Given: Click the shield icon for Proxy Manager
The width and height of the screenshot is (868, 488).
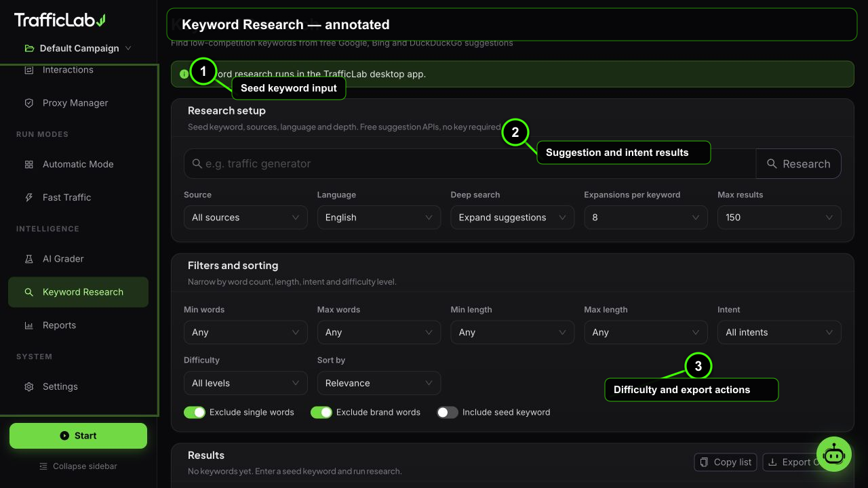Looking at the screenshot, I should (x=29, y=103).
